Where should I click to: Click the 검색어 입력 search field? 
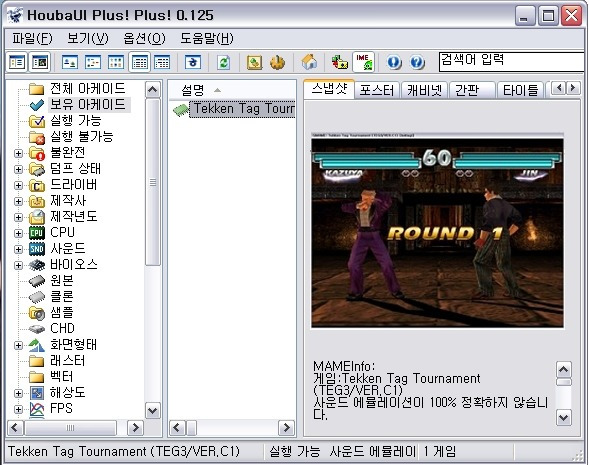pyautogui.click(x=511, y=62)
